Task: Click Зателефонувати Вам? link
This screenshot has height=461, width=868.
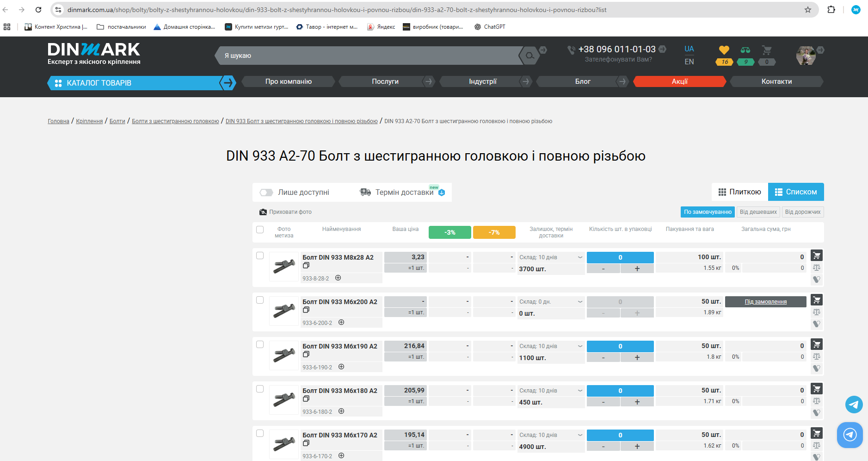Action: pos(618,59)
